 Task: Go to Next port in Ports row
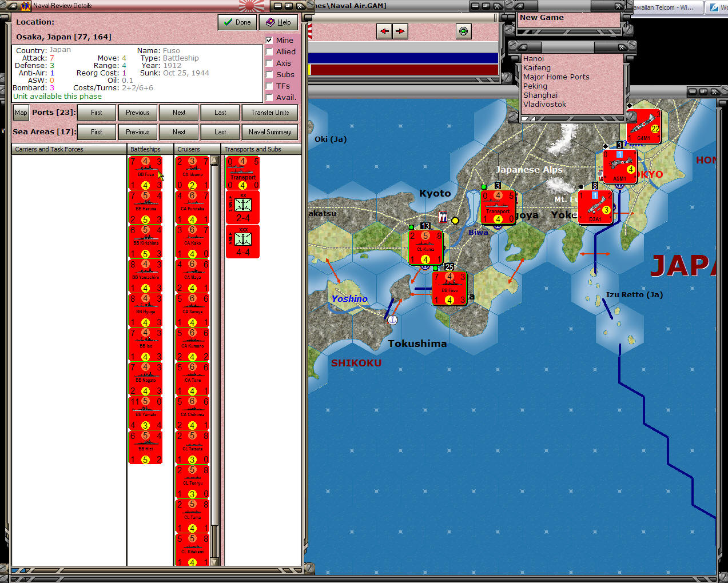(179, 113)
